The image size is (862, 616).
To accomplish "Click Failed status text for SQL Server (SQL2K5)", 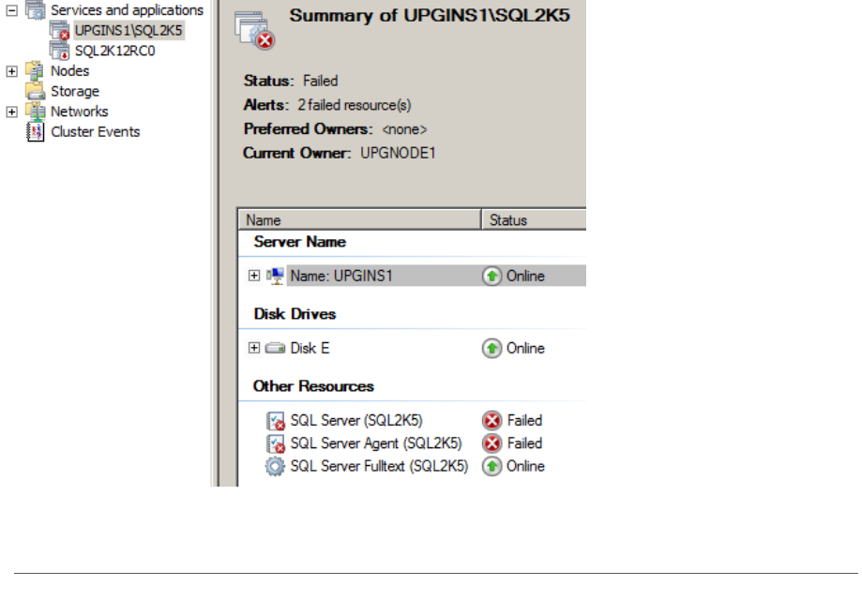I will (x=524, y=420).
